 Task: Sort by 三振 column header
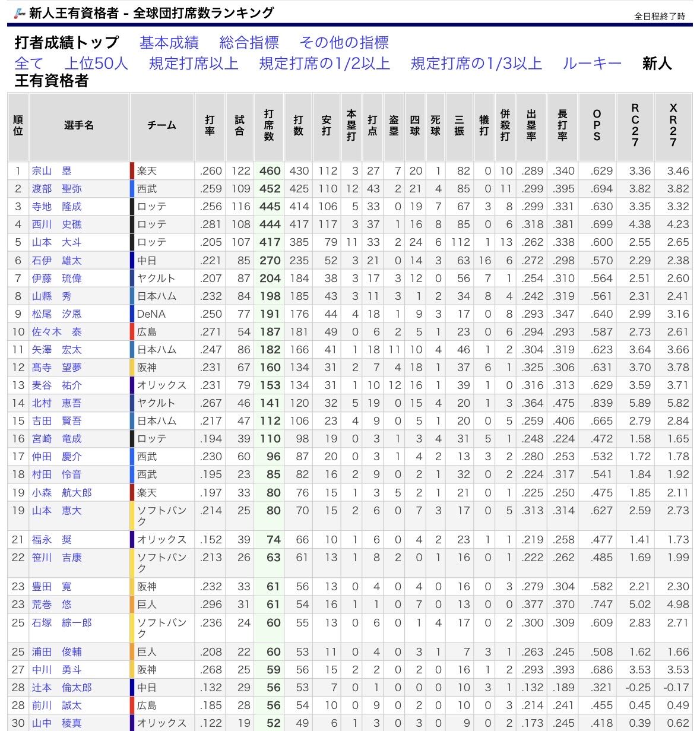click(x=459, y=126)
